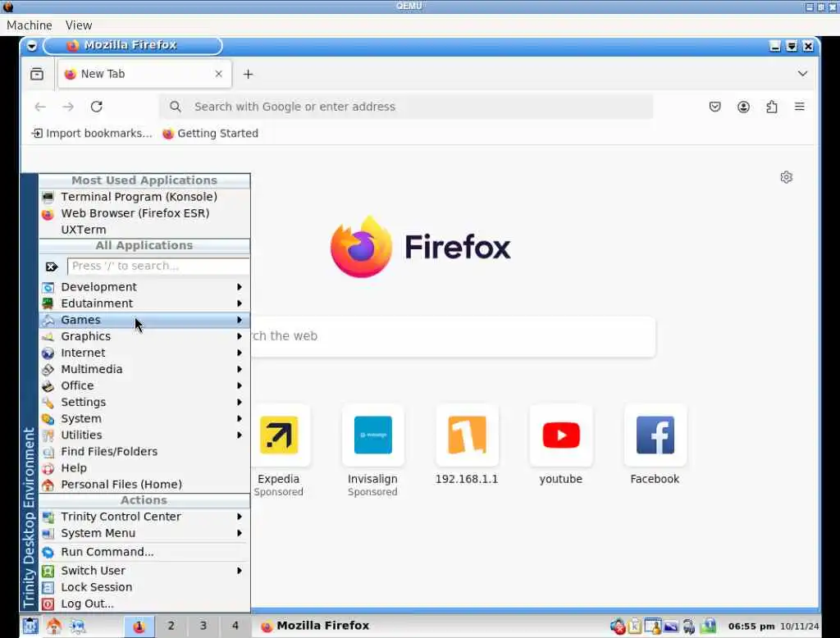Expand the Office submenu
The height and width of the screenshot is (638, 840).
point(144,385)
